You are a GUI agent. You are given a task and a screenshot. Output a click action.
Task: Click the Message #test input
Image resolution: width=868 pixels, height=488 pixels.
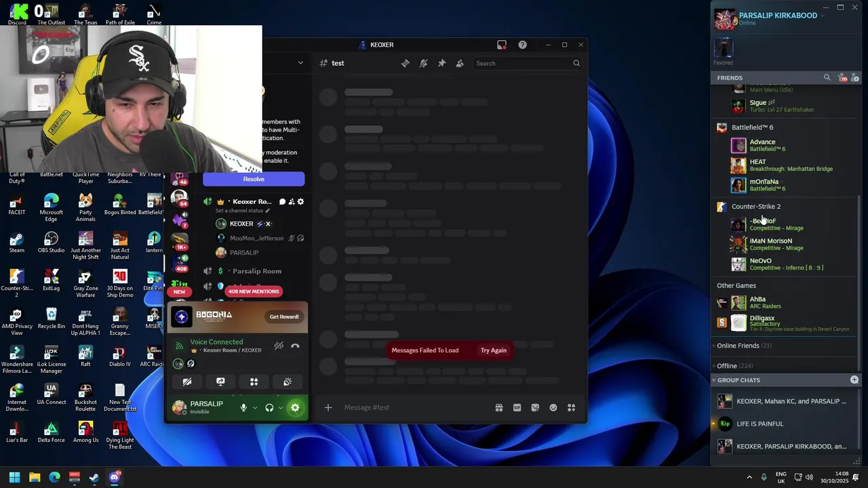point(414,407)
